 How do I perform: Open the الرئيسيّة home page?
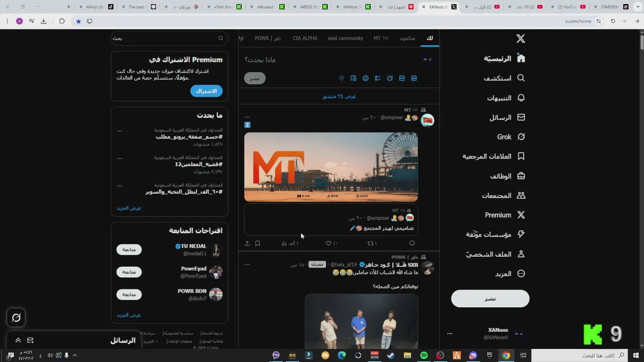tap(505, 58)
